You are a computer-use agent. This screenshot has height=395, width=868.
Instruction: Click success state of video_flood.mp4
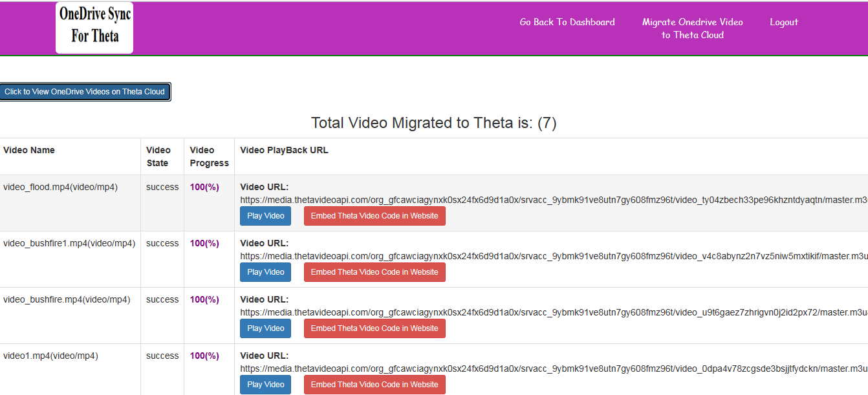point(162,187)
